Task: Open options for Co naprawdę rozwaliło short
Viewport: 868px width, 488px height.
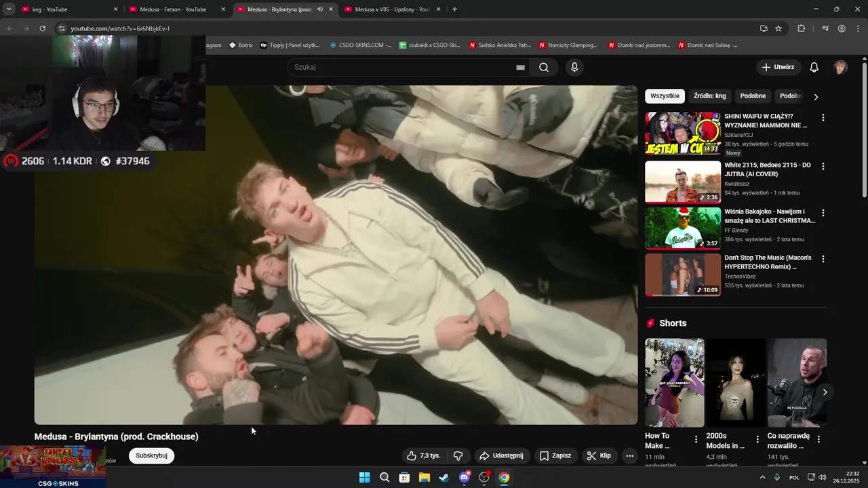Action: [818, 439]
